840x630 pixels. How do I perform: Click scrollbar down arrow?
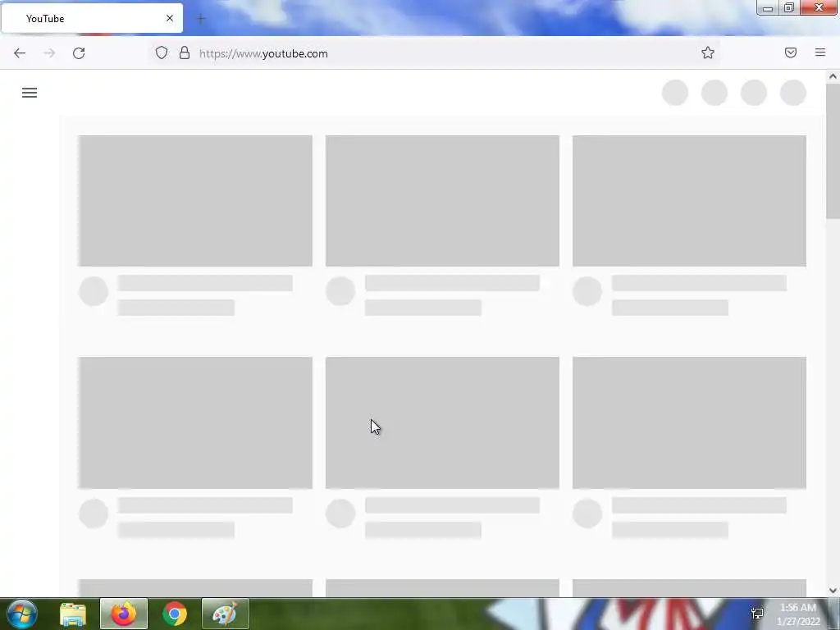point(833,591)
